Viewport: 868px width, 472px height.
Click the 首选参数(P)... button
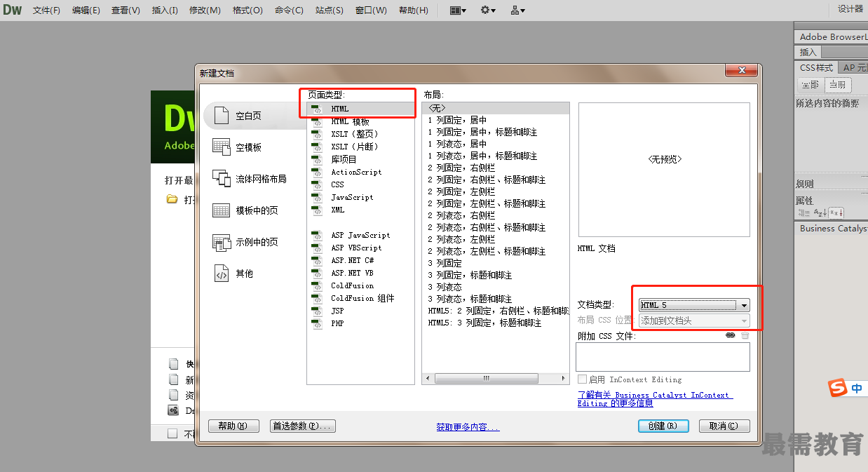click(303, 426)
